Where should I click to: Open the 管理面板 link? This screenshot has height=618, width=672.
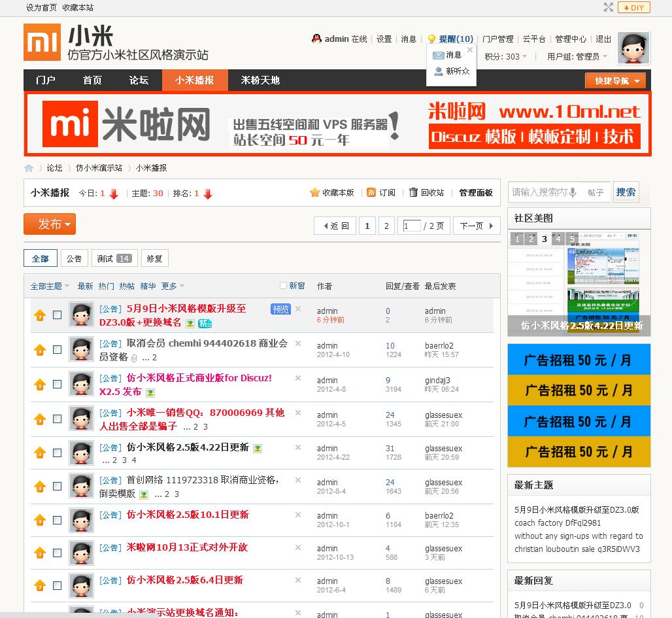[x=476, y=192]
